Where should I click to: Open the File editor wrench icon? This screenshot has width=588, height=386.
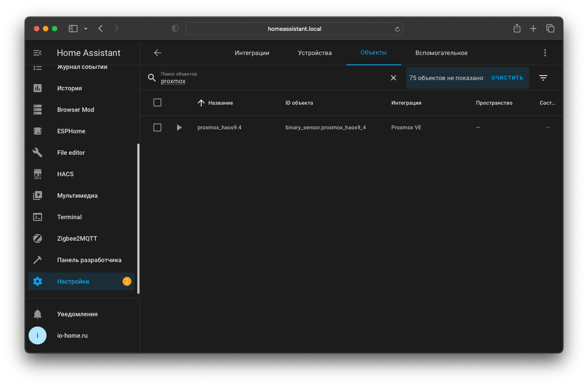[38, 153]
